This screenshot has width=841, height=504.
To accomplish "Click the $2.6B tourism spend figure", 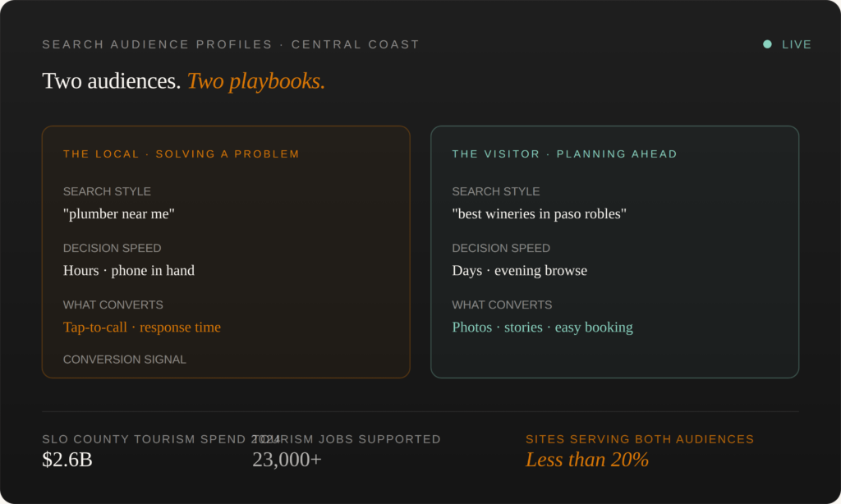I will point(67,460).
